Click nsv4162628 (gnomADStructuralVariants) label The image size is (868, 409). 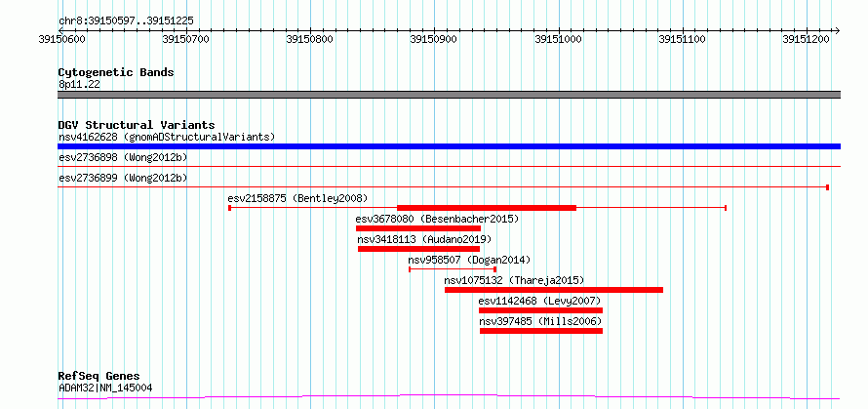[x=167, y=137]
